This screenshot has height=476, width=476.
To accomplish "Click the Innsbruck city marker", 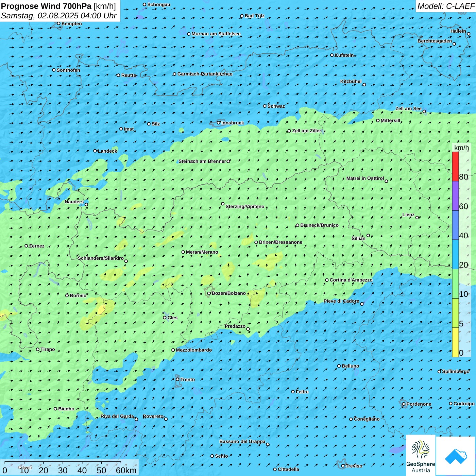I will pos(219,123).
